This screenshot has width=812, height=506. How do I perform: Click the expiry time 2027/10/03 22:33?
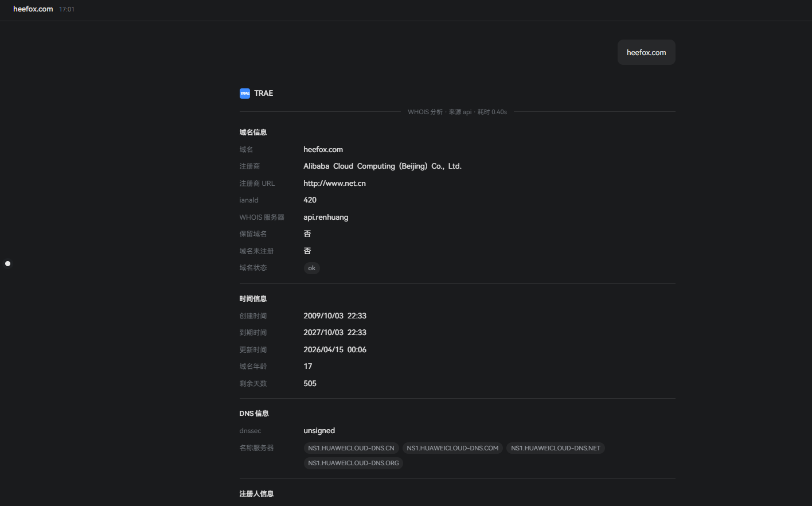coord(335,333)
